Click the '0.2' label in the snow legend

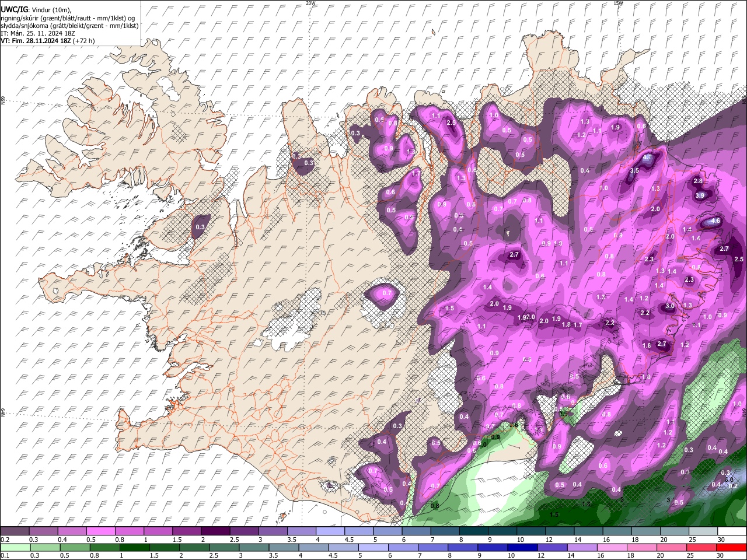tap(5, 540)
